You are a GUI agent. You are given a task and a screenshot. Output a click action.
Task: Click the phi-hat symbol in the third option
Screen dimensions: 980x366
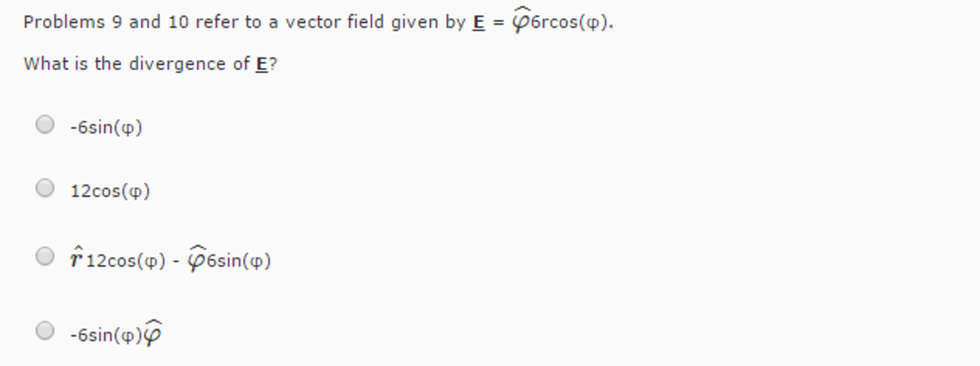[x=197, y=259]
